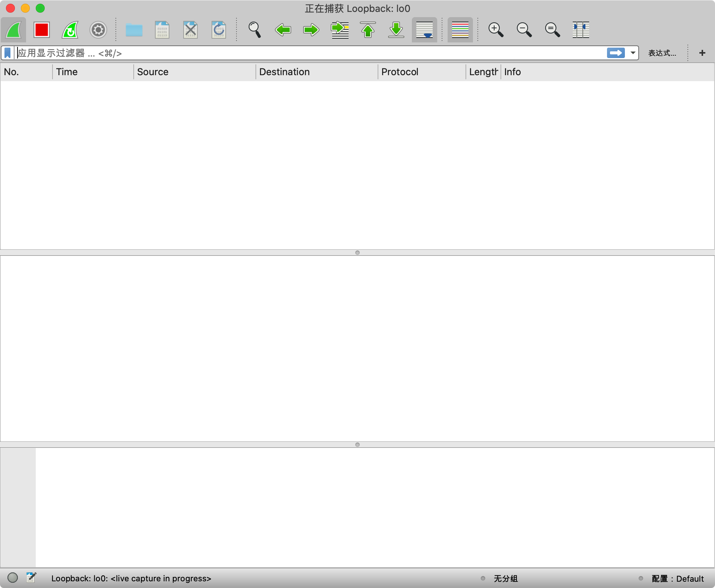Screen dimensions: 715x588
Task: Sort by the Protocol column header
Action: click(x=400, y=72)
